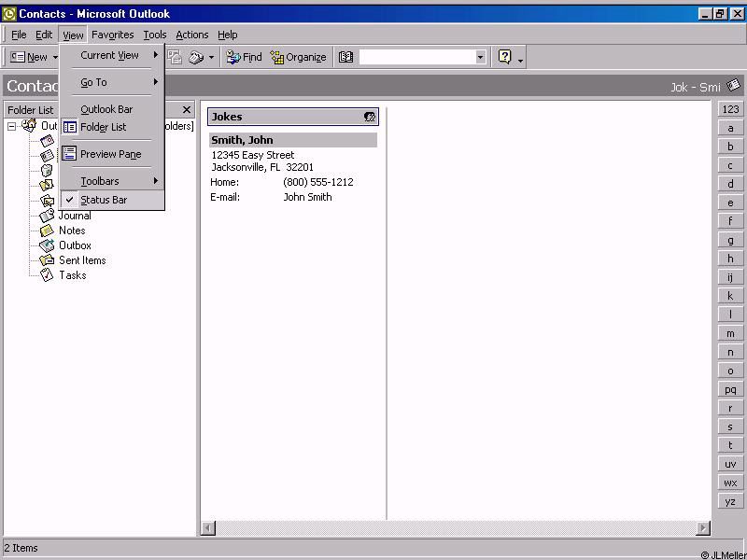Click the home phone (800) 555-1212

click(x=318, y=182)
